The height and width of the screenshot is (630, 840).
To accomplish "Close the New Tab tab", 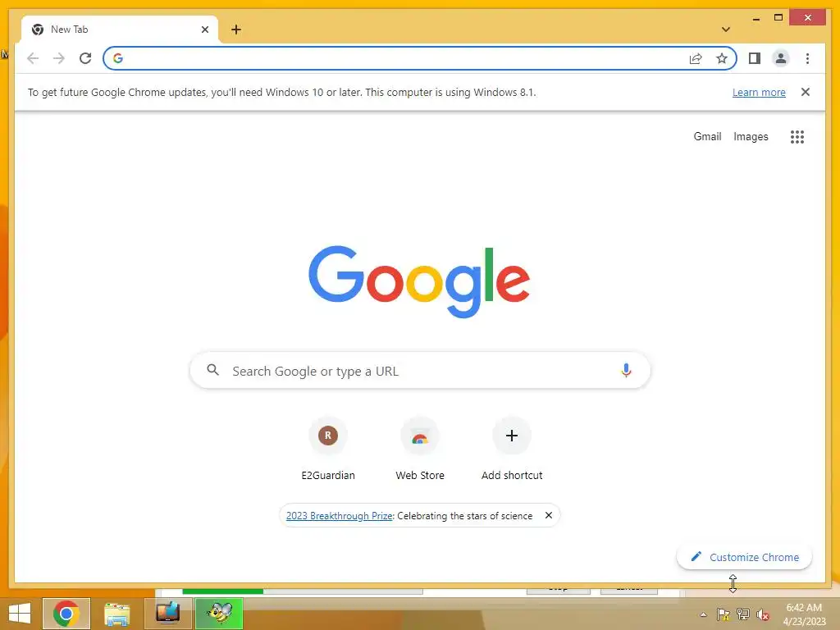I will 204,30.
